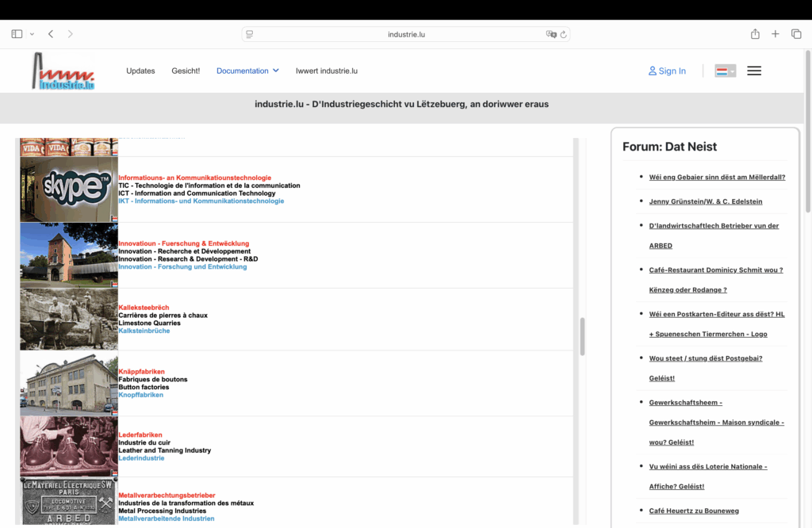The height and width of the screenshot is (528, 812).
Task: Click the translate icon in address bar
Action: (550, 34)
